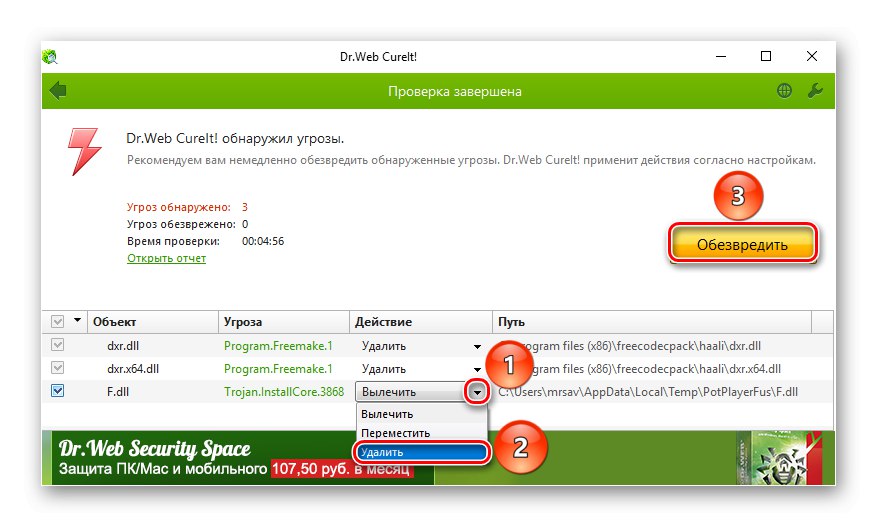
Task: Open the action dropdown for dxr.dll
Action: pyautogui.click(x=477, y=346)
